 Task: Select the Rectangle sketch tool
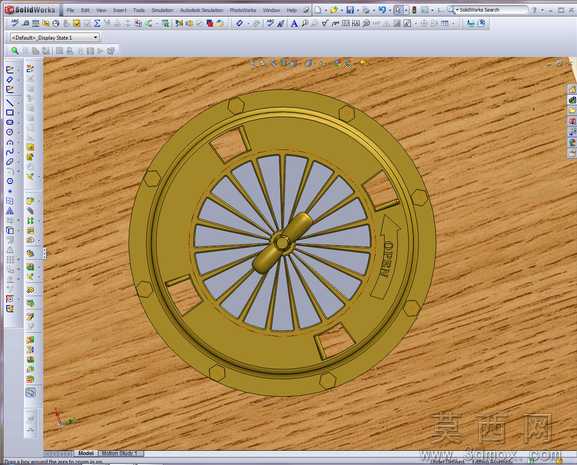pyautogui.click(x=10, y=112)
